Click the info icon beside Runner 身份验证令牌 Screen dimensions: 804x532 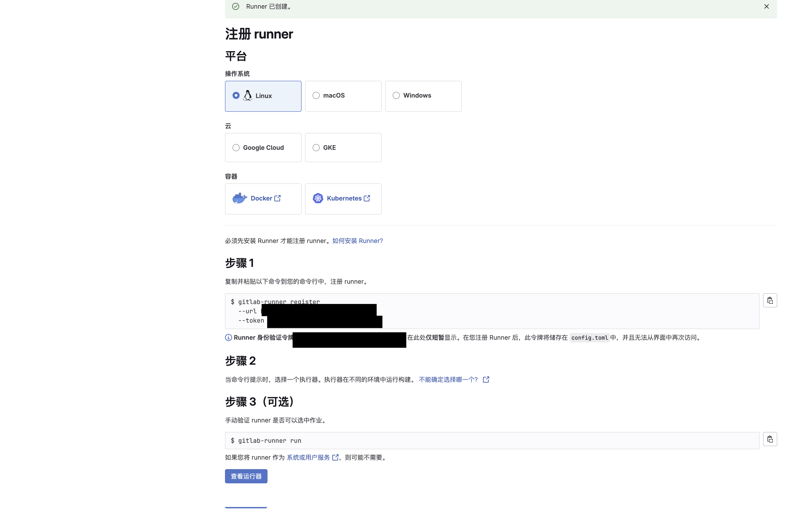click(x=229, y=337)
